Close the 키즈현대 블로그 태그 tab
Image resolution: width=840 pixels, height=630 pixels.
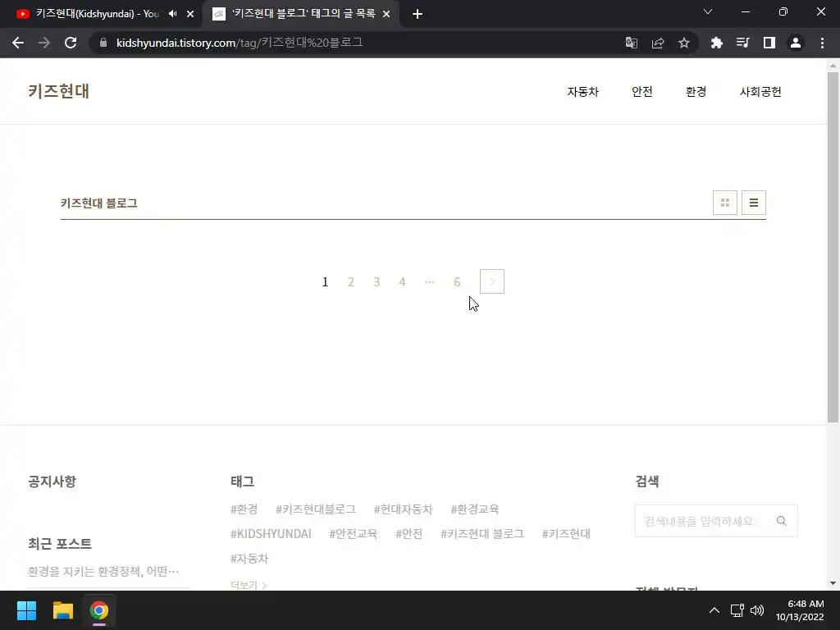tap(386, 14)
